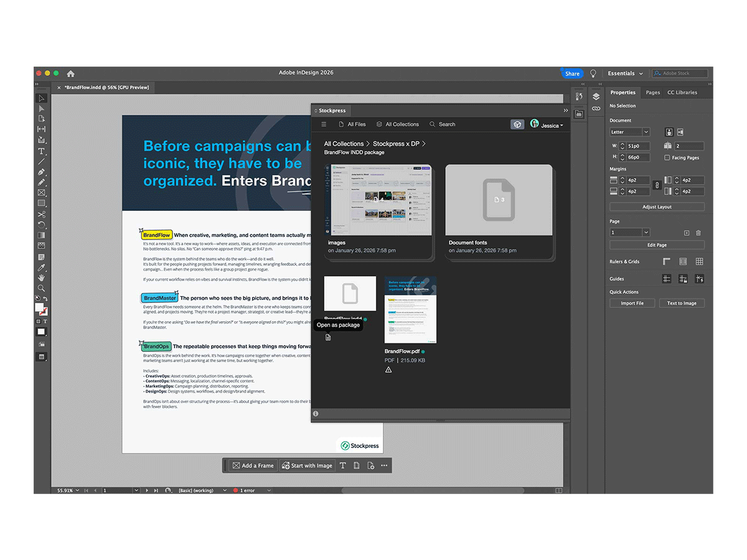Open the BrandFlow.pdf thumbnail

[x=410, y=309]
